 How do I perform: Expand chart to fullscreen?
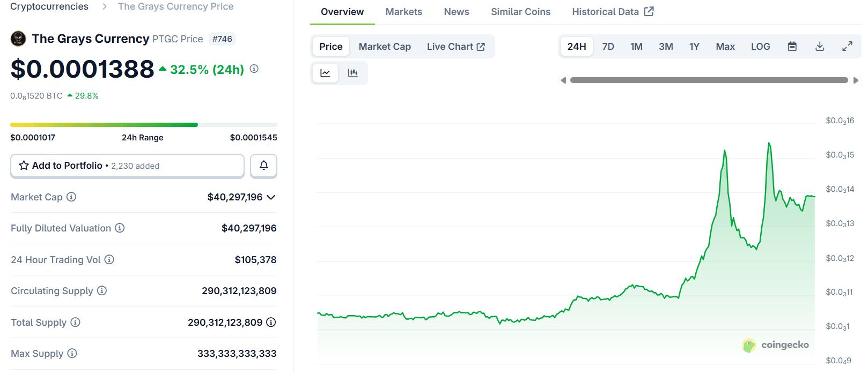coord(847,47)
